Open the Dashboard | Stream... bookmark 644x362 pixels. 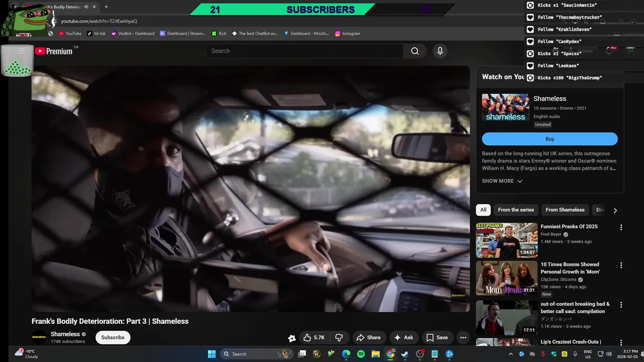[x=183, y=34]
